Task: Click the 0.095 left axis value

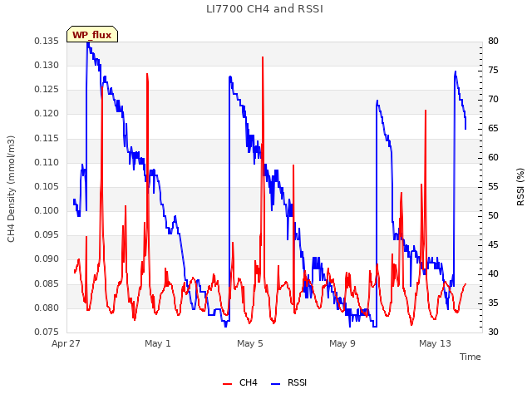Action: coord(47,234)
